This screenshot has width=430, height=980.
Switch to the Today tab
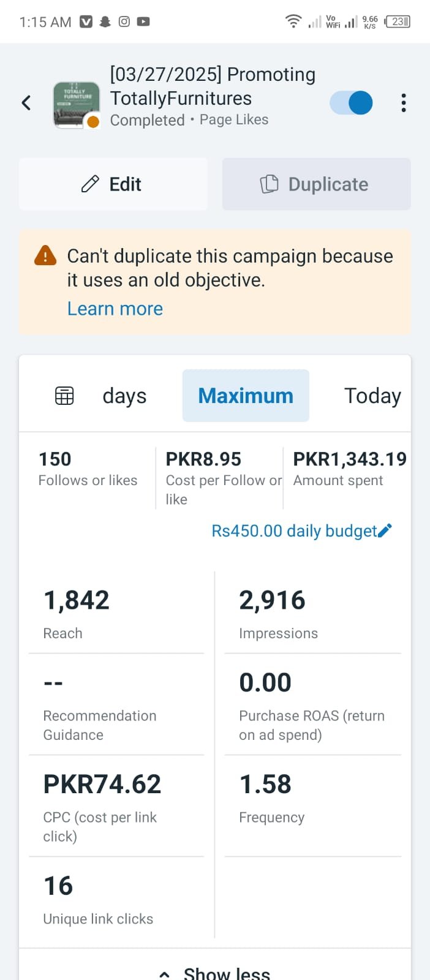point(372,396)
